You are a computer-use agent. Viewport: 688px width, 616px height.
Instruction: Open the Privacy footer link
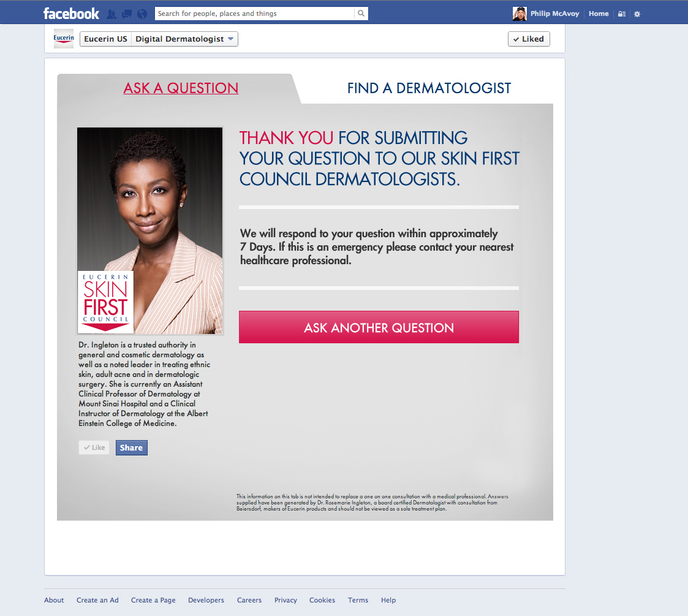[285, 600]
